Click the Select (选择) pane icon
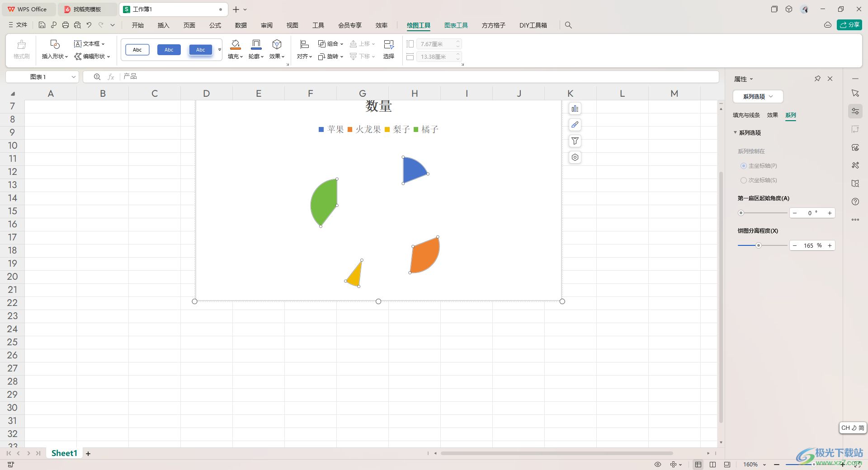This screenshot has width=868, height=470. pos(389,49)
